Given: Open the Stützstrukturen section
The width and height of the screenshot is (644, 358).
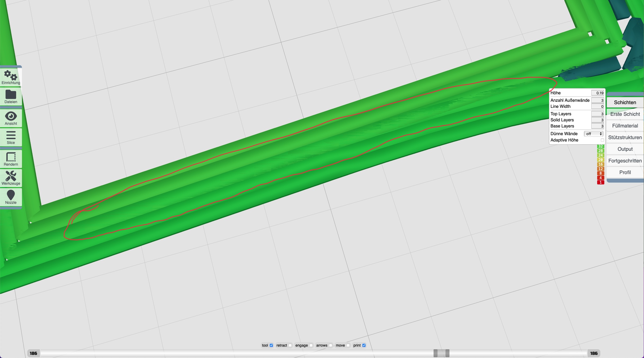Looking at the screenshot, I should (625, 137).
